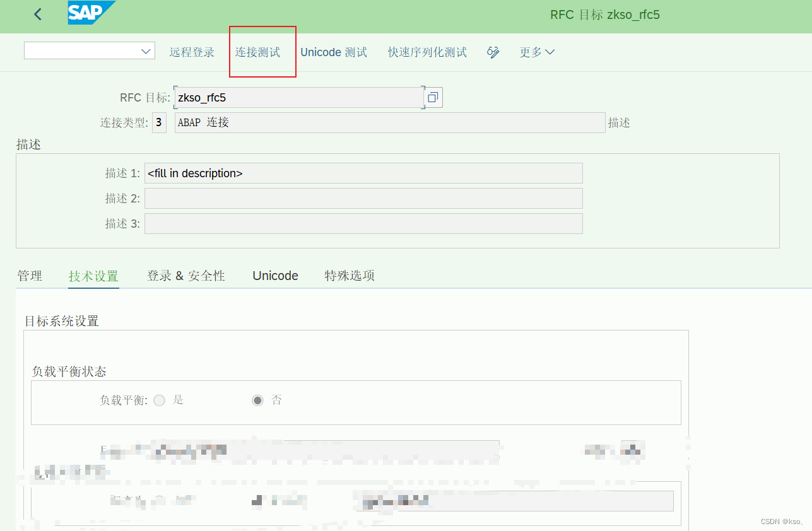Go back using the left arrow icon
This screenshot has height=531, width=812.
38,14
